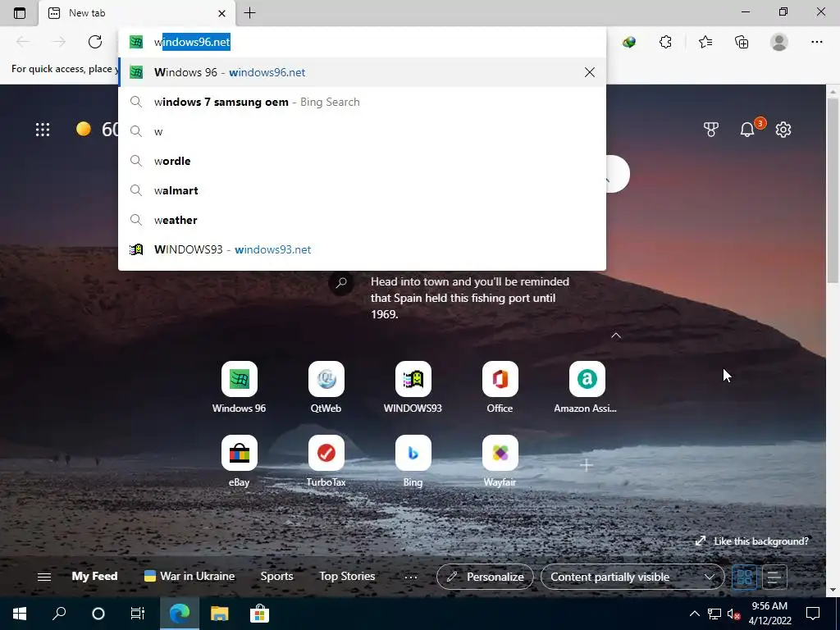
Task: Pick the wordle search suggestion
Action: pyautogui.click(x=362, y=161)
